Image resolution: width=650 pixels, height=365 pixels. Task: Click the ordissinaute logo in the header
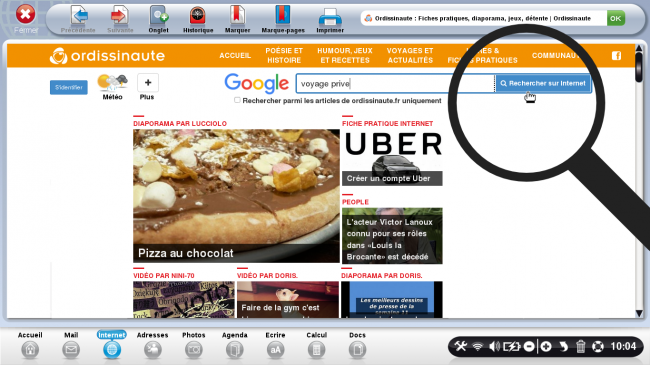coord(107,56)
